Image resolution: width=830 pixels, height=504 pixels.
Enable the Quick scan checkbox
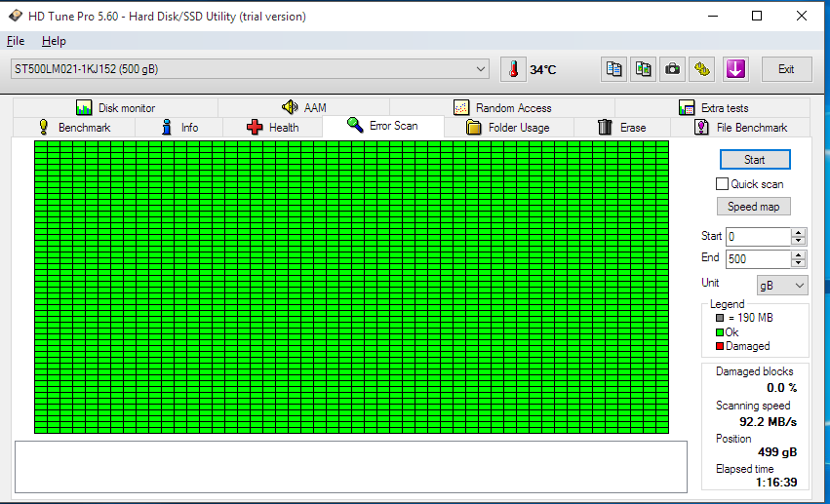(722, 184)
